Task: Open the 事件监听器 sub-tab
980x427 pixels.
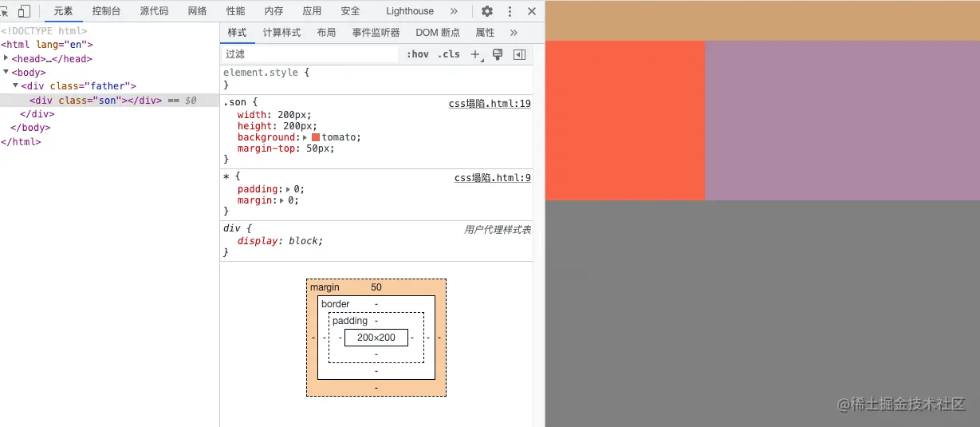Action: pyautogui.click(x=376, y=33)
